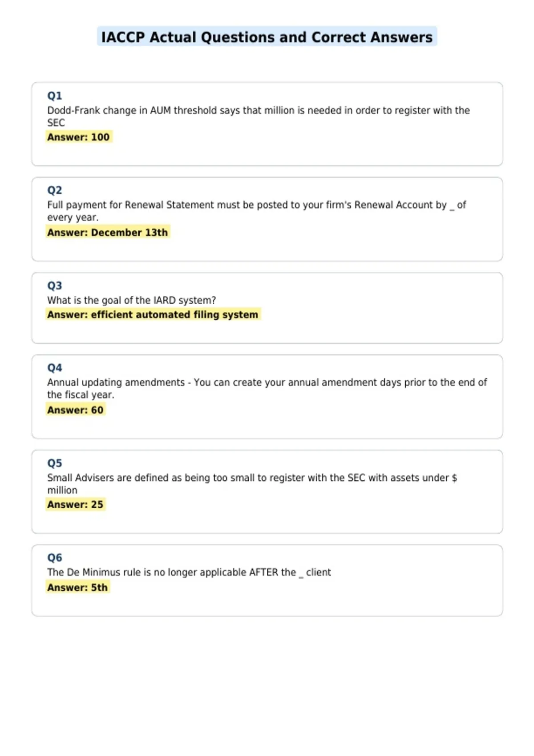Viewport: 534px width, 756px height.
Task: Click the Dodd-Frank AUM threshold question text
Action: (x=259, y=116)
